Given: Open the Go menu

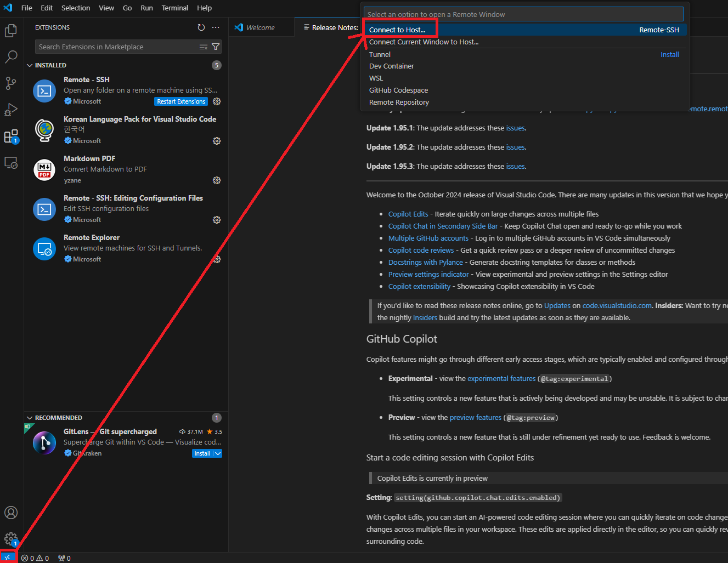Looking at the screenshot, I should click(x=127, y=8).
